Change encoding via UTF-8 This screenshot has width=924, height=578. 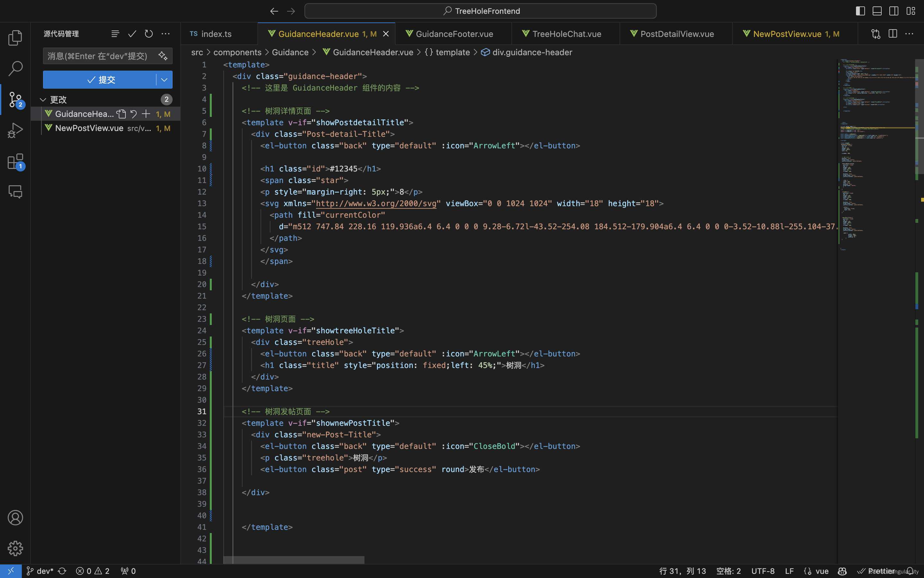[x=763, y=571]
